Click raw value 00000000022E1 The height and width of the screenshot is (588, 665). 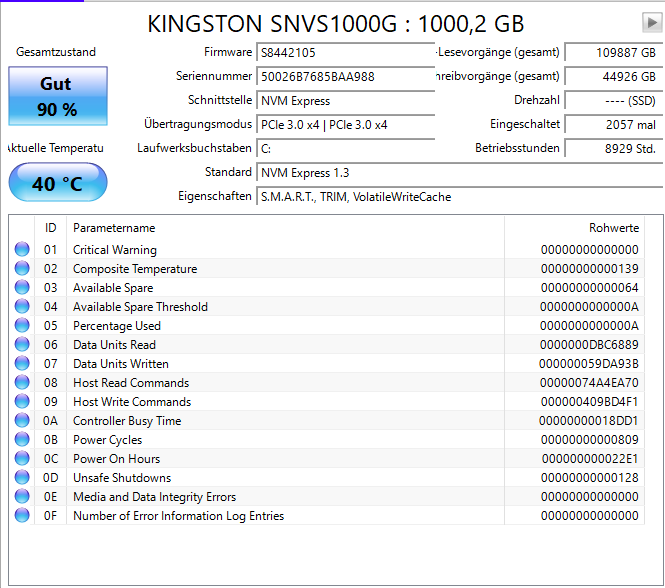(x=590, y=459)
